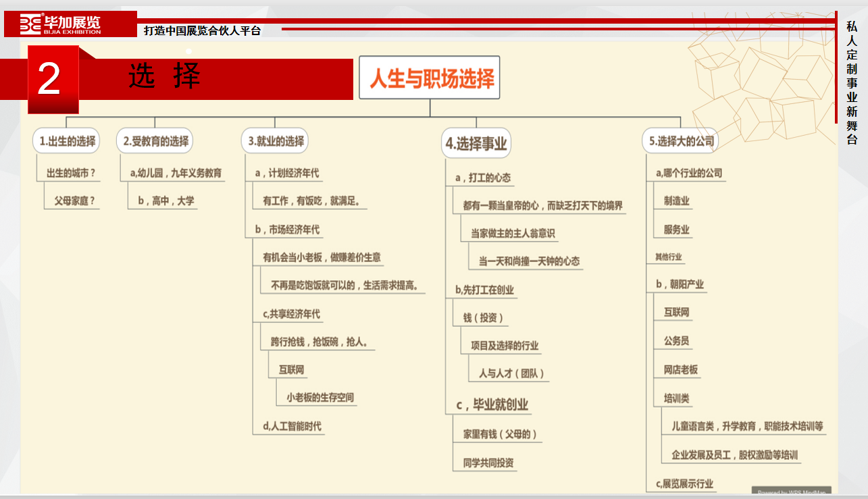This screenshot has width=868, height=499.
Task: Click the 毕加展览 logo in the header
Action: click(x=61, y=24)
